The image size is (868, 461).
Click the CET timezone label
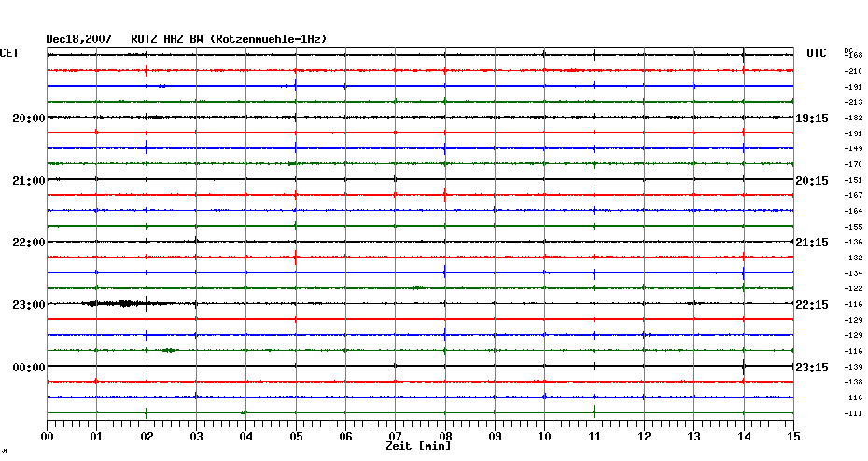tap(9, 53)
